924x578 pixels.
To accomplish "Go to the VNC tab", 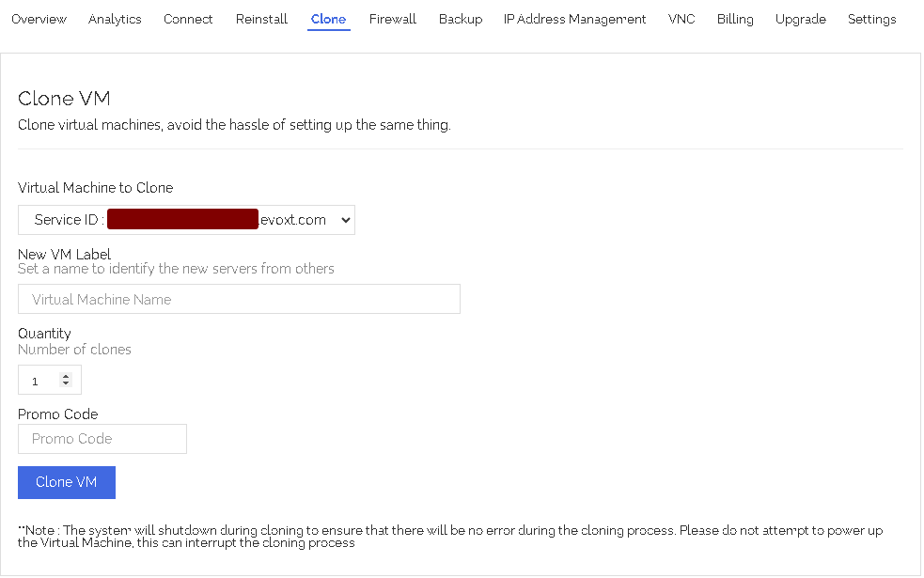I will pyautogui.click(x=681, y=19).
